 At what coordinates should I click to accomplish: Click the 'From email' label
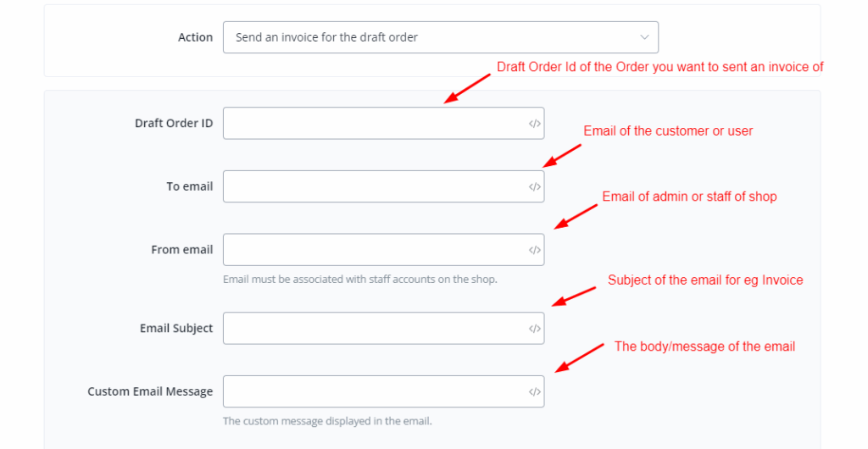pos(182,250)
